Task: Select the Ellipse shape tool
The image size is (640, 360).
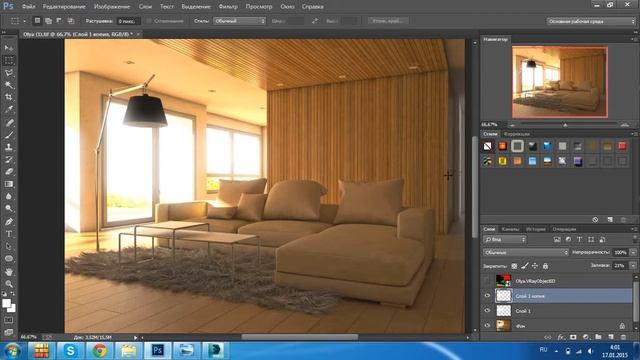Action: point(9,258)
